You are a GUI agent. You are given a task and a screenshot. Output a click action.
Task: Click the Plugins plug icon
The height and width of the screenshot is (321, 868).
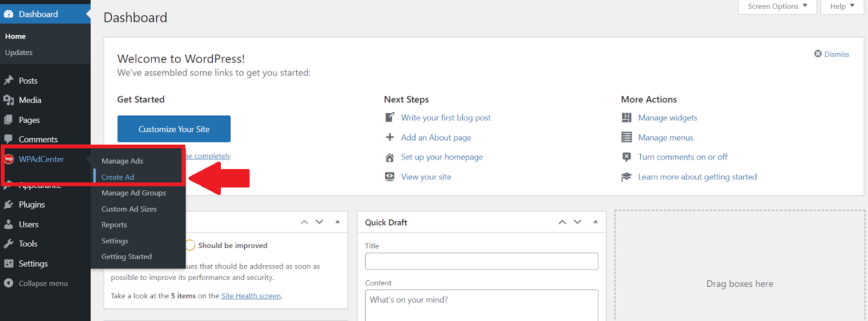(9, 204)
